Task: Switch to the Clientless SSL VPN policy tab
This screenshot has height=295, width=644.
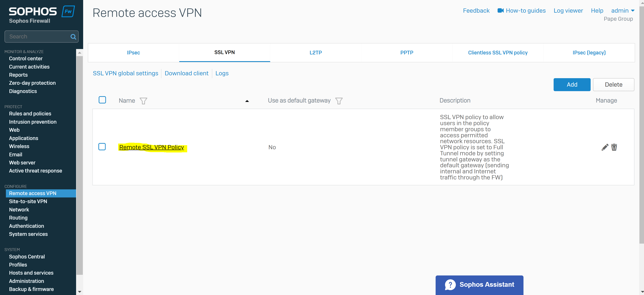Action: click(498, 53)
